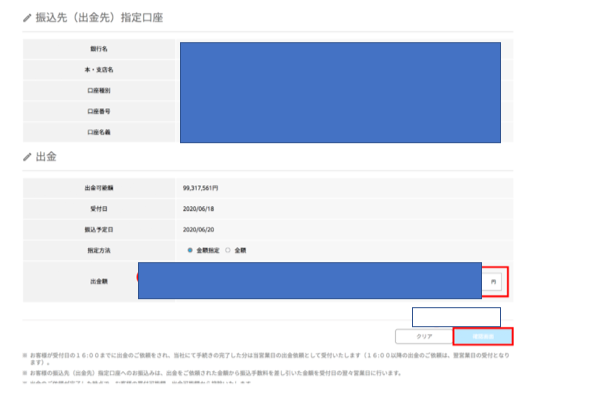Click the 本・支店名 row label
Image resolution: width=611 pixels, height=398 pixels.
pyautogui.click(x=99, y=70)
